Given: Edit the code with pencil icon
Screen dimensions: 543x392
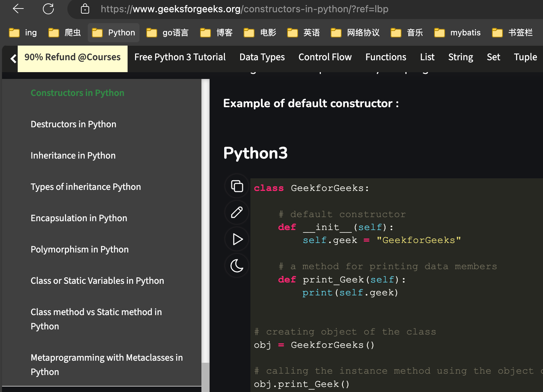Looking at the screenshot, I should tap(237, 213).
